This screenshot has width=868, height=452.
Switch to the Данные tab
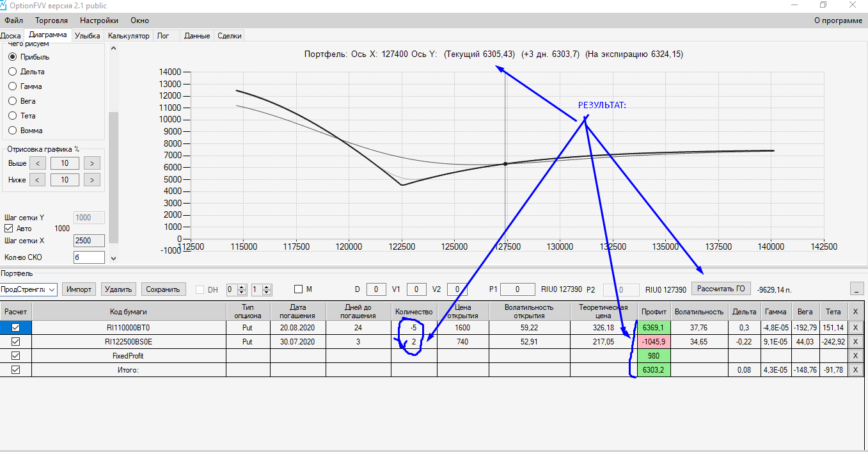(197, 36)
